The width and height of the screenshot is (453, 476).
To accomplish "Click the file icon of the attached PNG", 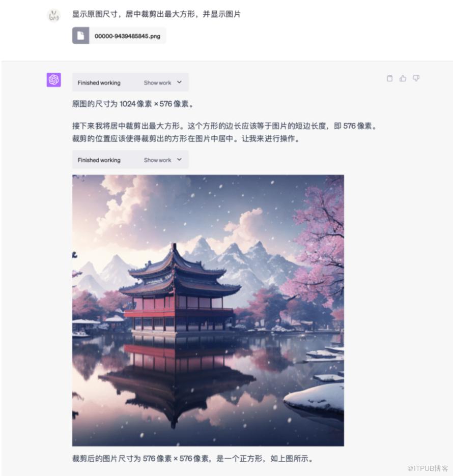I will (80, 36).
